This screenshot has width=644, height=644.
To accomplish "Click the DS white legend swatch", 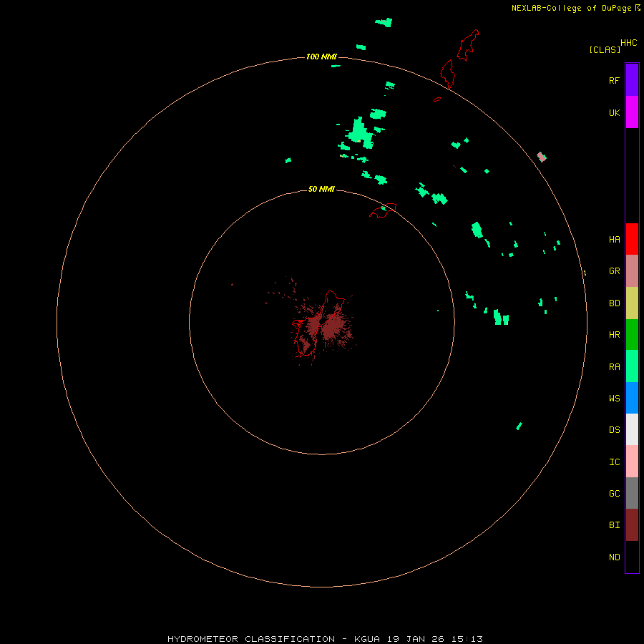I will [x=632, y=429].
